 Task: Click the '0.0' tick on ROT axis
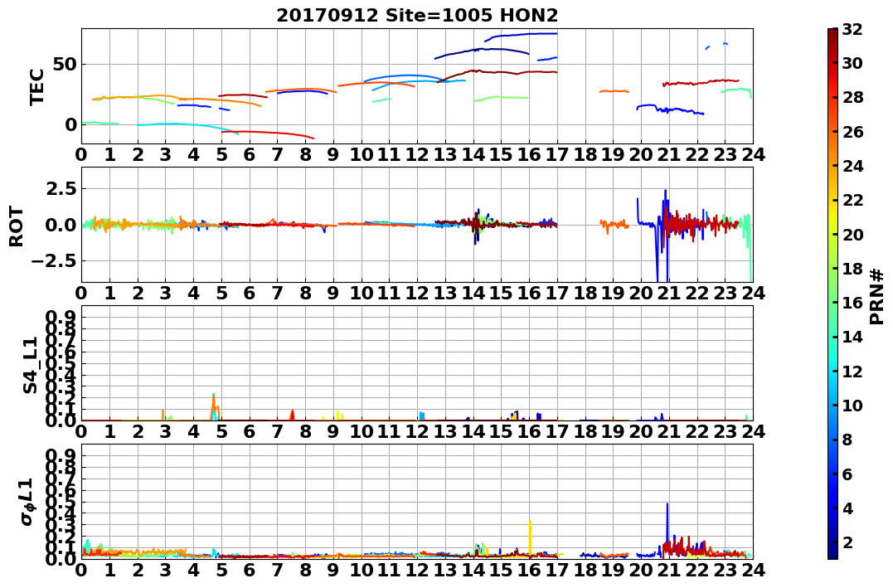(x=61, y=225)
